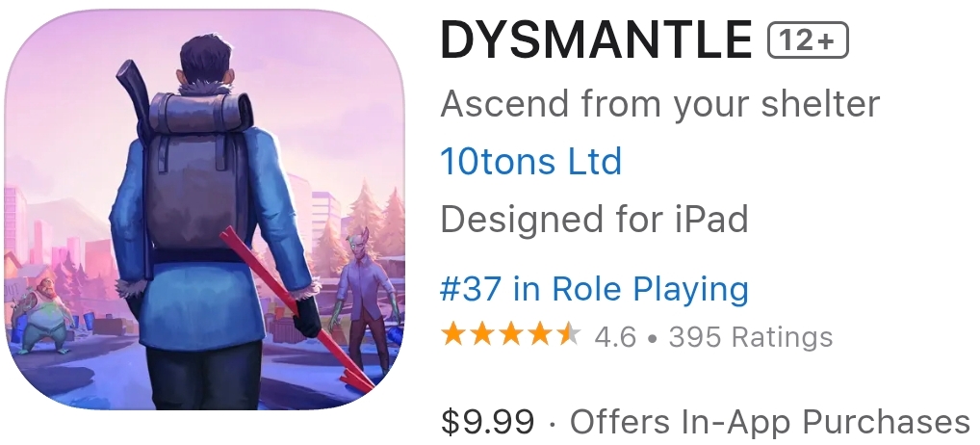
Task: Click the first orange rating star
Action: pos(453,335)
